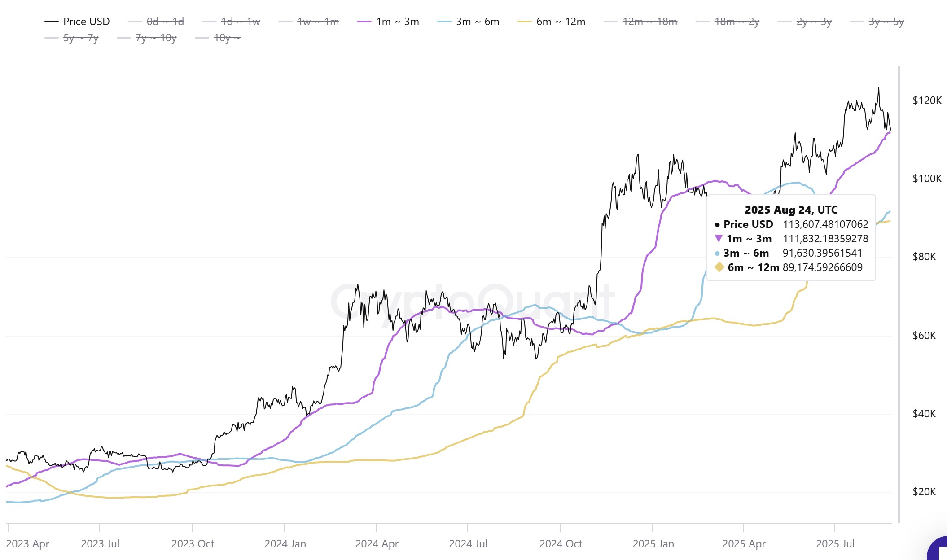
Task: Enable the 18m ~ 2y legend item
Action: pyautogui.click(x=728, y=22)
